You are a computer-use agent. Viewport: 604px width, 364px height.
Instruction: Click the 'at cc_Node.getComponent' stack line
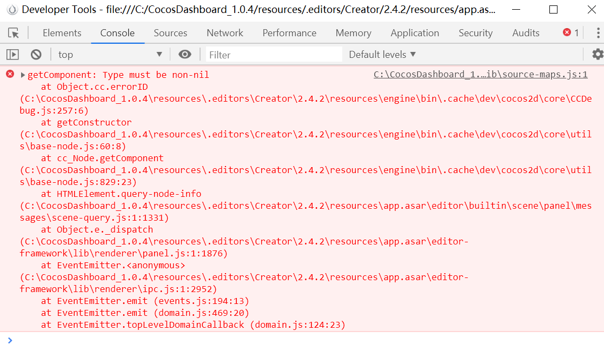(102, 158)
